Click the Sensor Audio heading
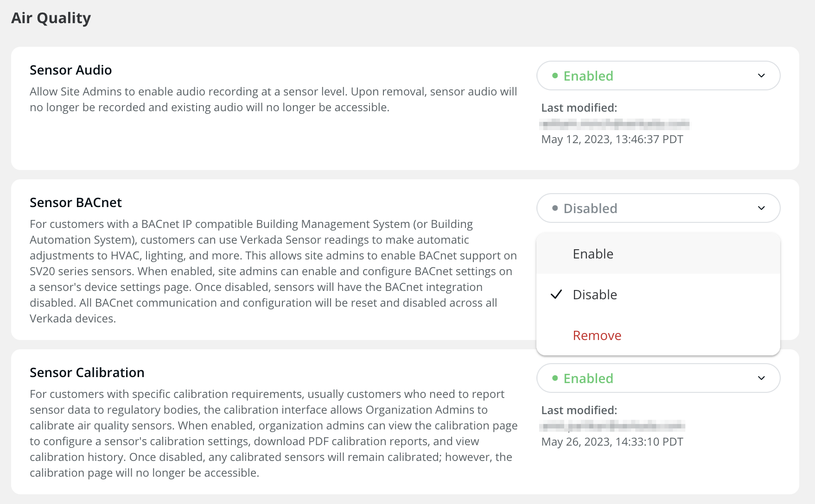815x504 pixels. pyautogui.click(x=70, y=70)
